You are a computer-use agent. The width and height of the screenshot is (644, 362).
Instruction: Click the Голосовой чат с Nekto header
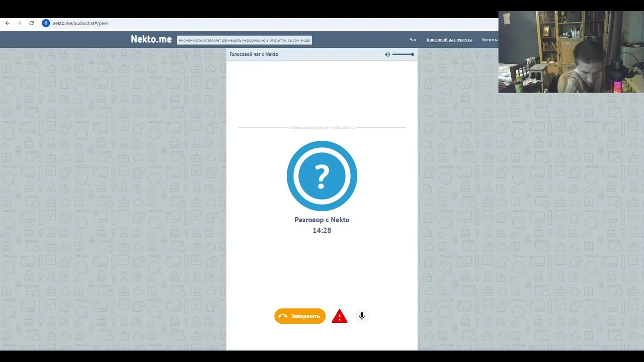(254, 54)
